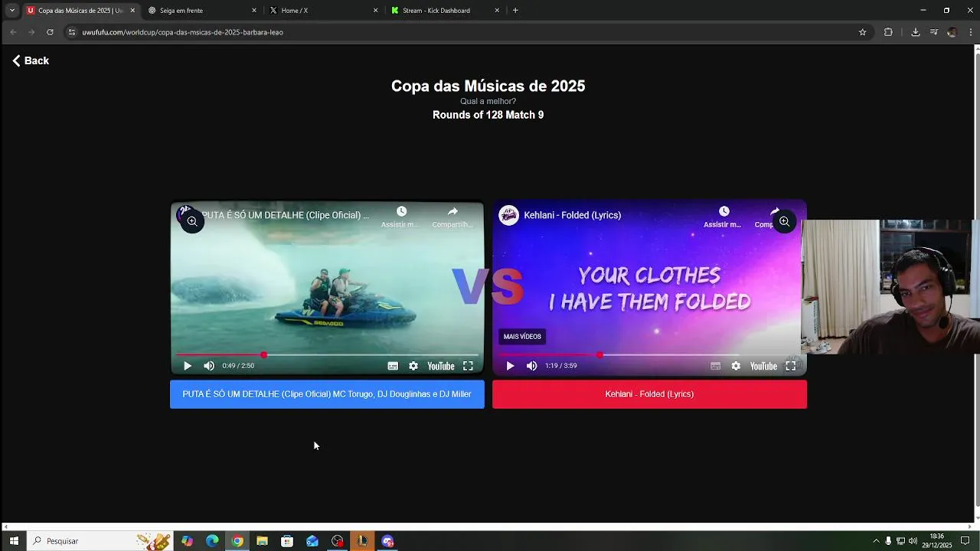Vote for Kehlani - Folded red button
This screenshot has height=551, width=980.
pyautogui.click(x=649, y=394)
